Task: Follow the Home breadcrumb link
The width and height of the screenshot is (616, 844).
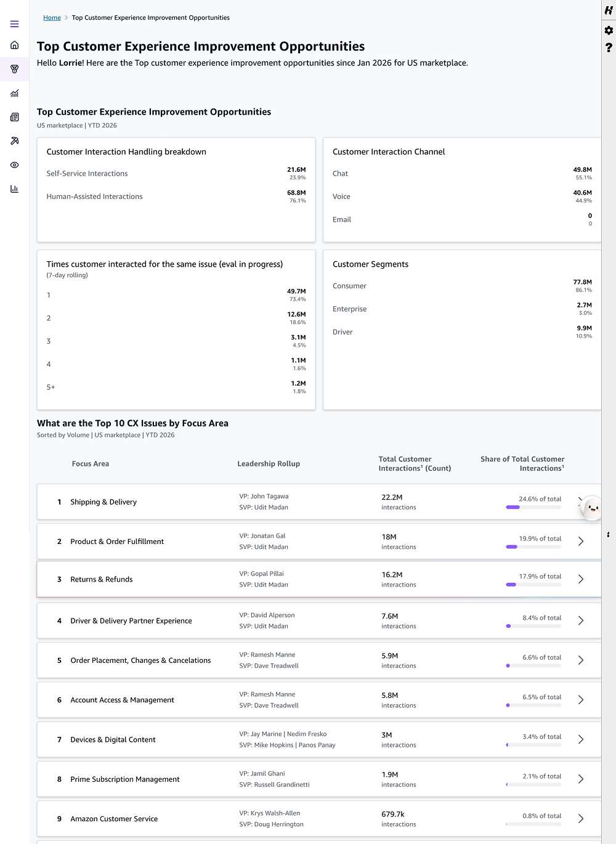Action: pos(52,18)
